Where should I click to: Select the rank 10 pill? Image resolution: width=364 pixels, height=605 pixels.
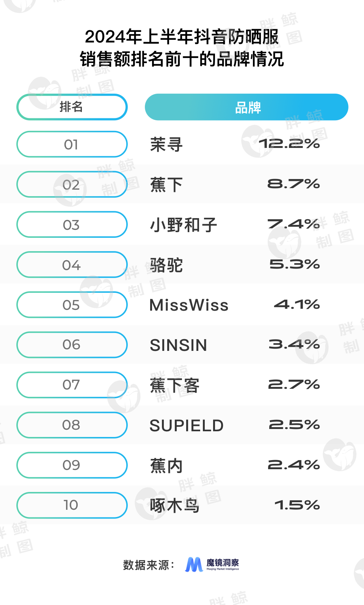72,505
